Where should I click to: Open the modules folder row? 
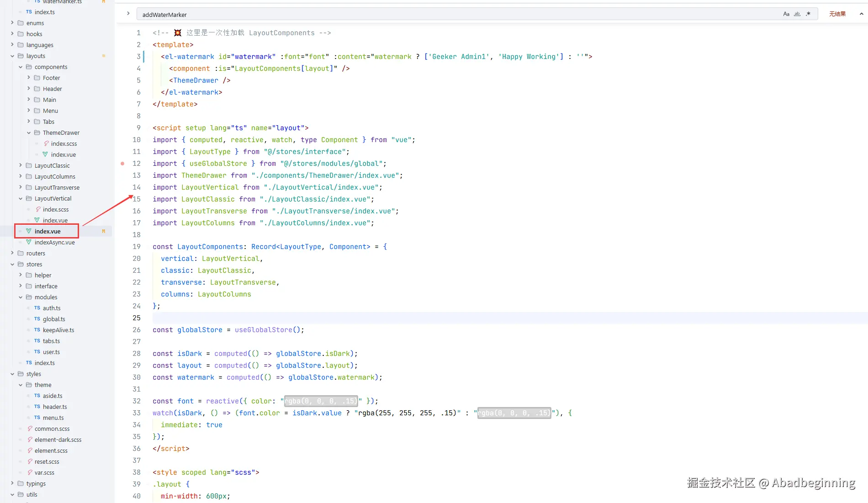(x=56, y=297)
